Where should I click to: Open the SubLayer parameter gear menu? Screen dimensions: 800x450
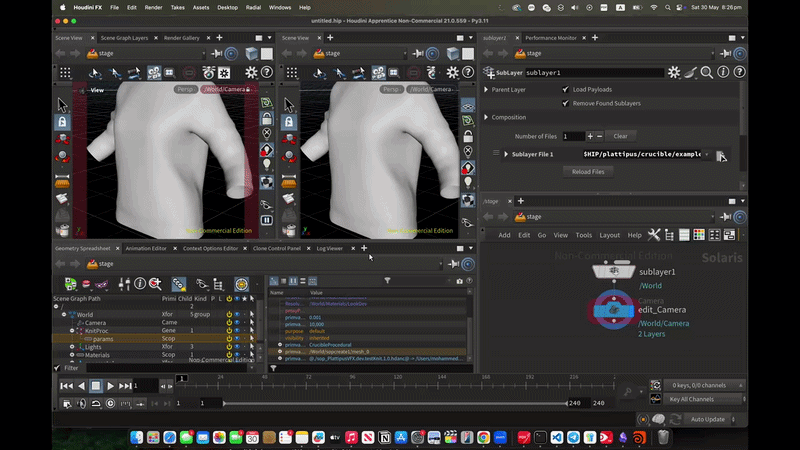(x=674, y=72)
